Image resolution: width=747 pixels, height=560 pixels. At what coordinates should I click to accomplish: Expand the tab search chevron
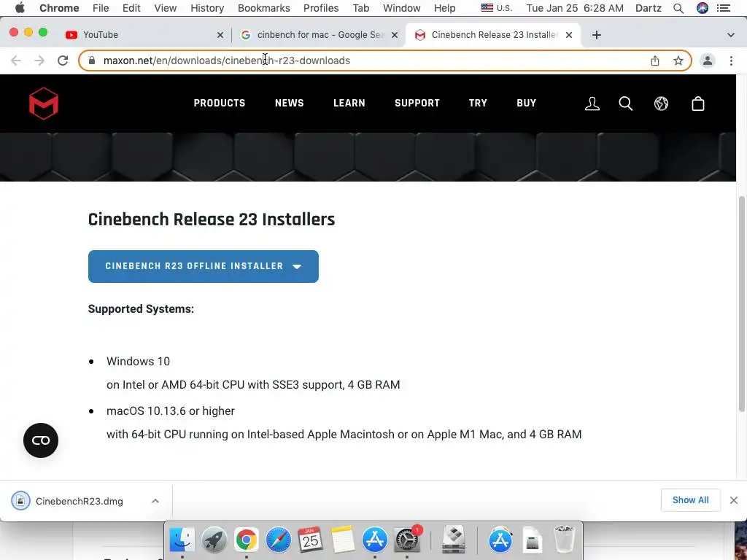tap(730, 35)
